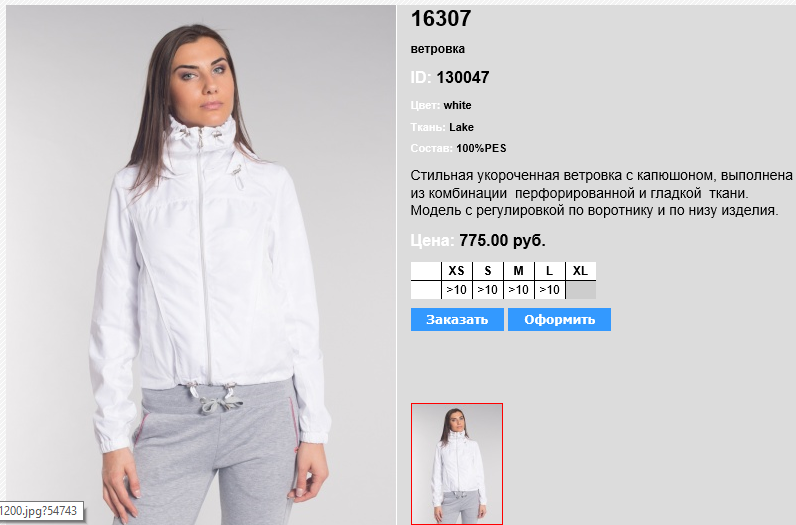The height and width of the screenshot is (525, 796).
Task: Click the Заказать button
Action: (x=457, y=319)
